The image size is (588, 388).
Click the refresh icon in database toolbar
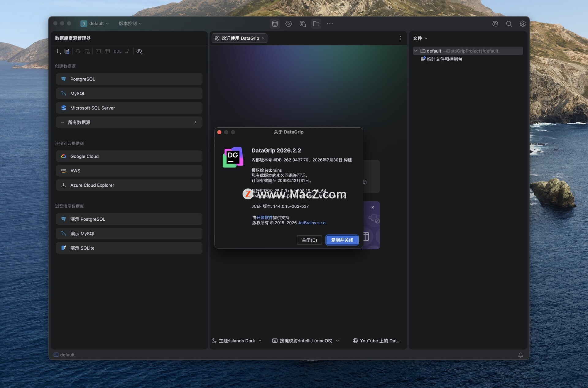(78, 51)
